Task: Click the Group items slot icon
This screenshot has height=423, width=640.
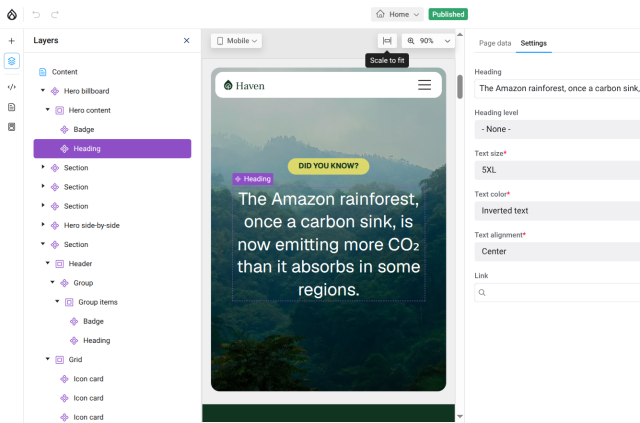Action: pyautogui.click(x=69, y=302)
